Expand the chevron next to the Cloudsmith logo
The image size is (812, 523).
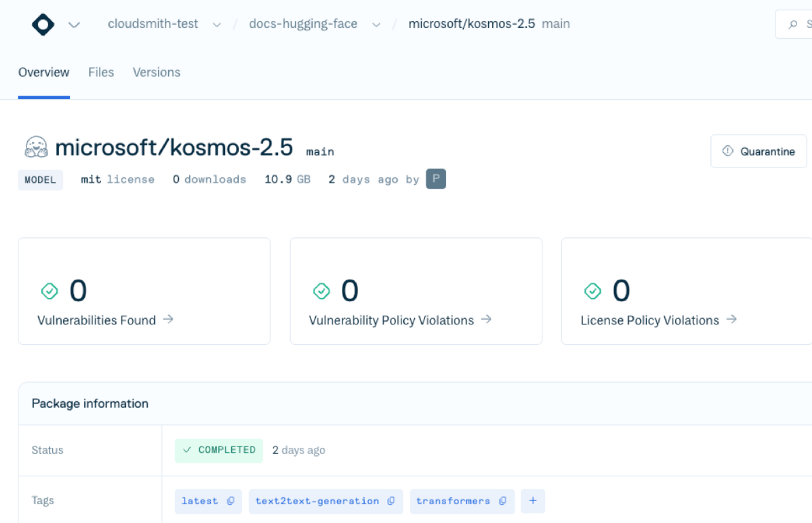[x=74, y=25]
